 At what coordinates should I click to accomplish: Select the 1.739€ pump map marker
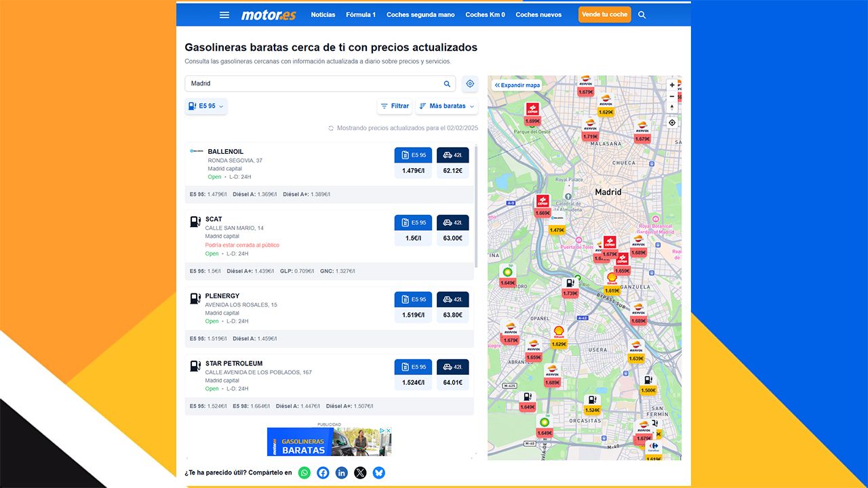pyautogui.click(x=570, y=287)
